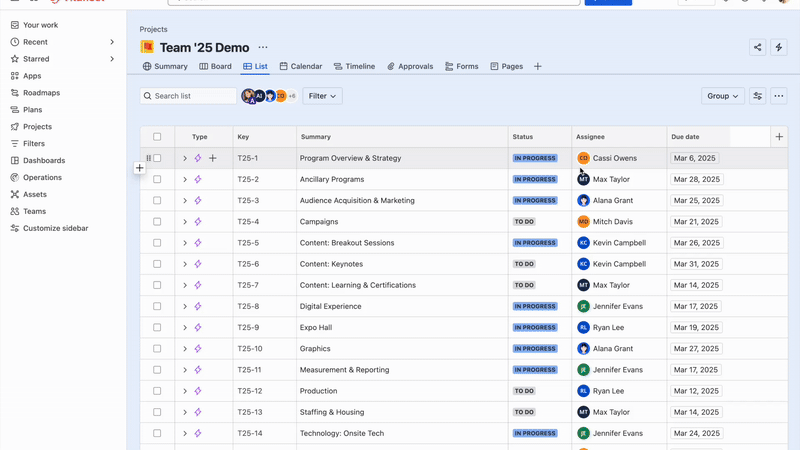800x450 pixels.
Task: Select the checkbox for row T25-9
Action: (157, 327)
